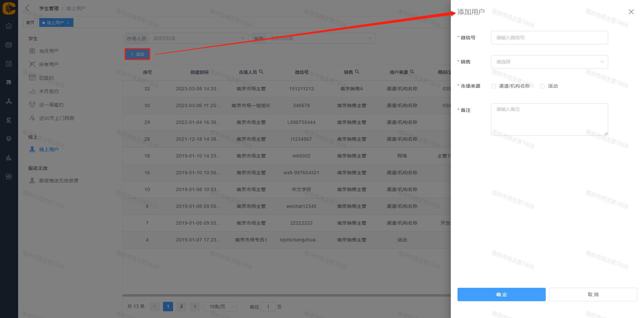This screenshot has width=644, height=318.
Task: Click the 确定 confirm button
Action: [501, 294]
